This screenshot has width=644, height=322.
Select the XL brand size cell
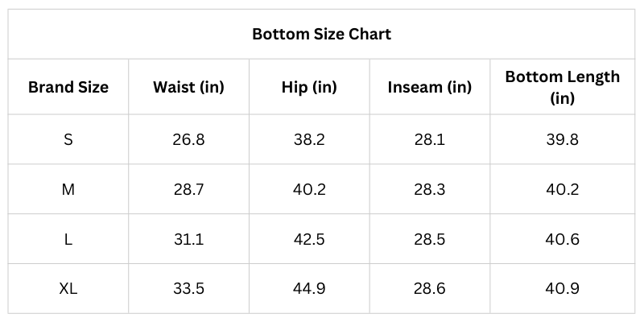pos(68,287)
